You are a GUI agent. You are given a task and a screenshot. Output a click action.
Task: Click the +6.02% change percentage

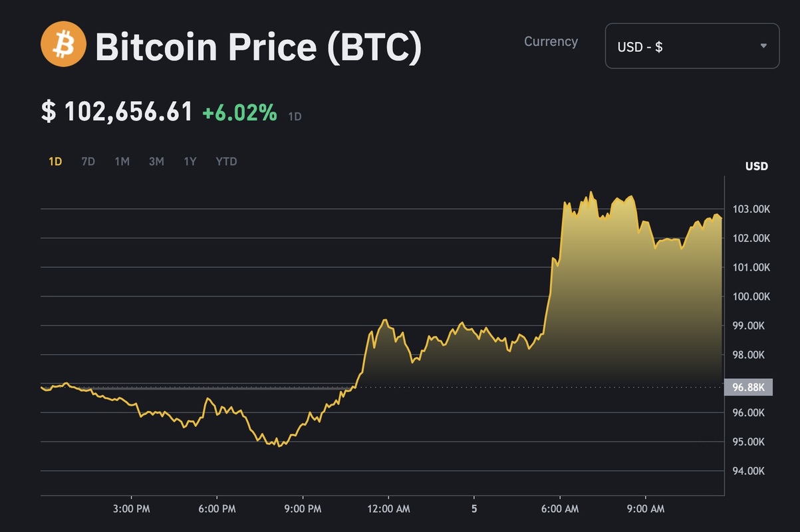[x=239, y=112]
